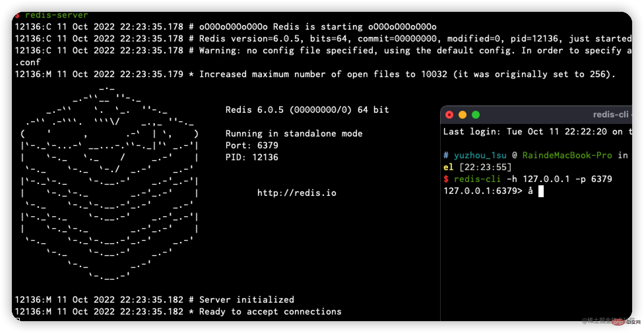Click the 'Port: 6379' line
Viewport: 644px width, 333px height.
pos(252,145)
